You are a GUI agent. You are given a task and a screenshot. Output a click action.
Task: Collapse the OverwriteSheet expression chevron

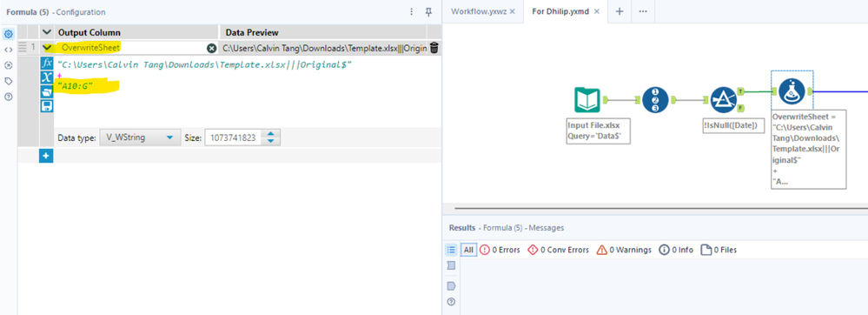[47, 48]
